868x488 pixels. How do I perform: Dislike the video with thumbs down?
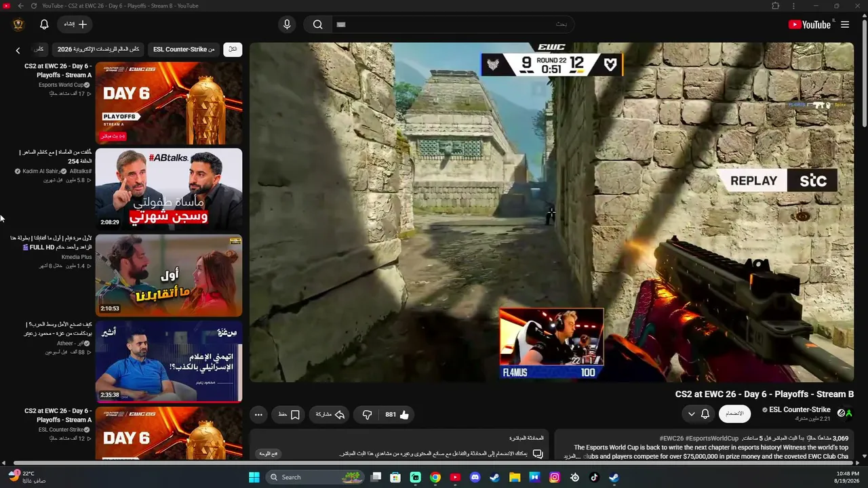[x=367, y=415]
